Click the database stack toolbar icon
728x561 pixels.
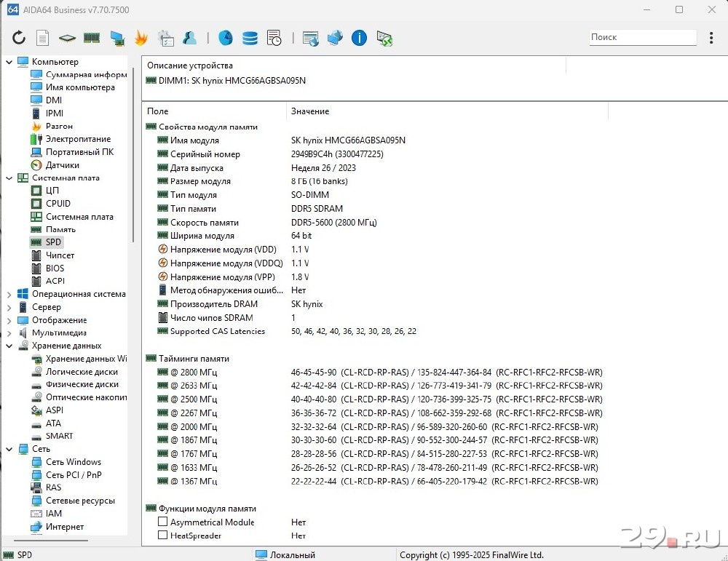point(250,38)
